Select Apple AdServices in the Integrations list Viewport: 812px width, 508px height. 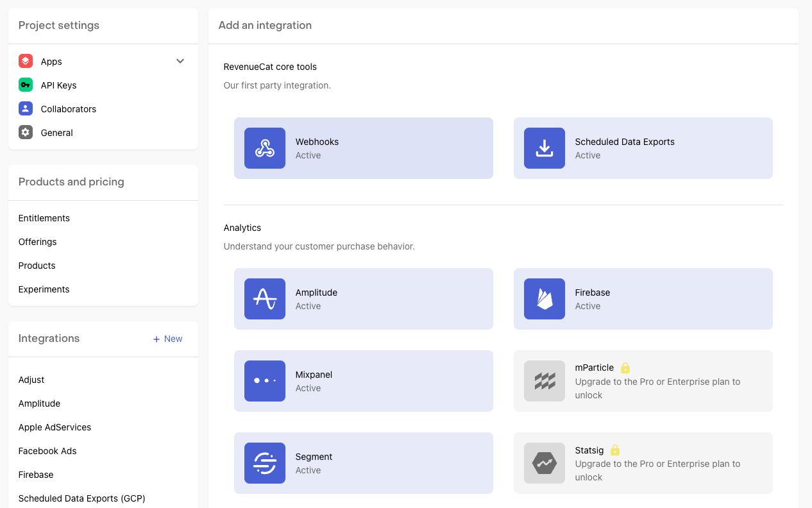click(x=55, y=427)
